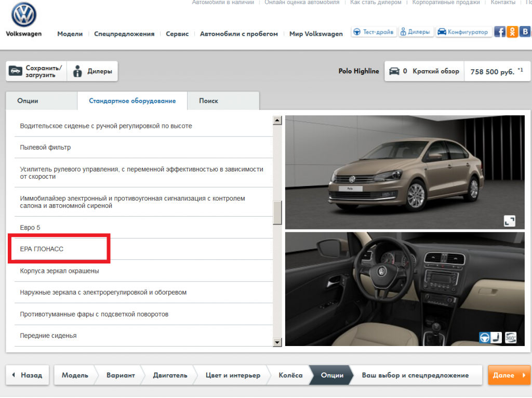532x398 pixels.
Task: Select the Корпуса зеркал окрашены row
Action: pos(143,271)
